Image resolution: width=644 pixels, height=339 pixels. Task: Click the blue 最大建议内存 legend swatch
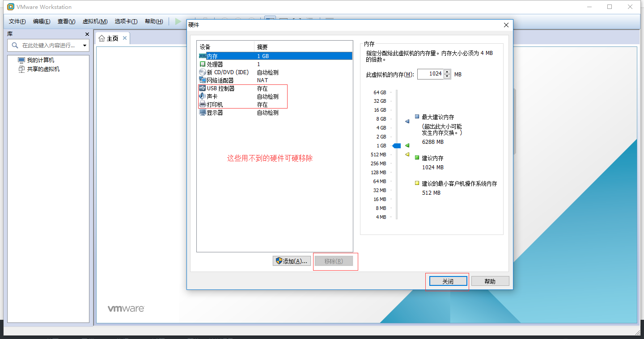click(x=417, y=117)
